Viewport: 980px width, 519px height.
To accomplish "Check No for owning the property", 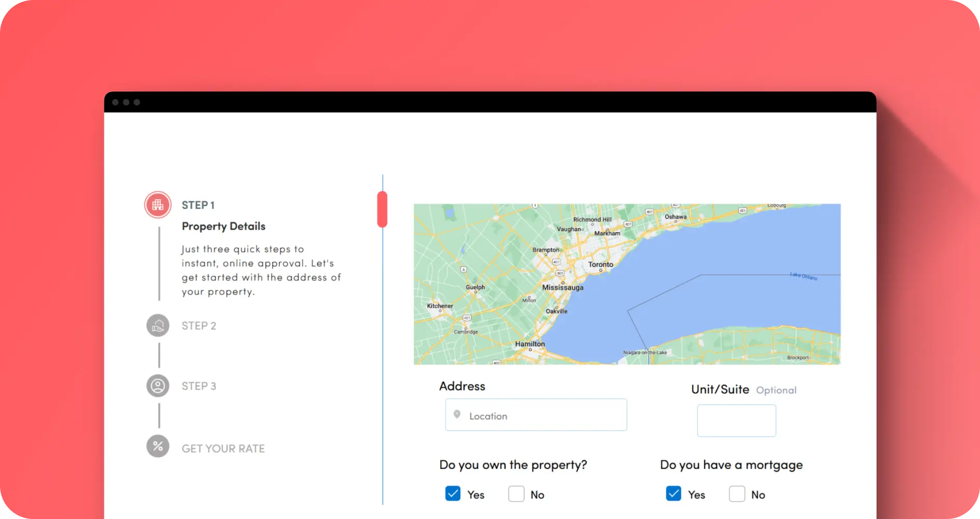I will pyautogui.click(x=516, y=494).
